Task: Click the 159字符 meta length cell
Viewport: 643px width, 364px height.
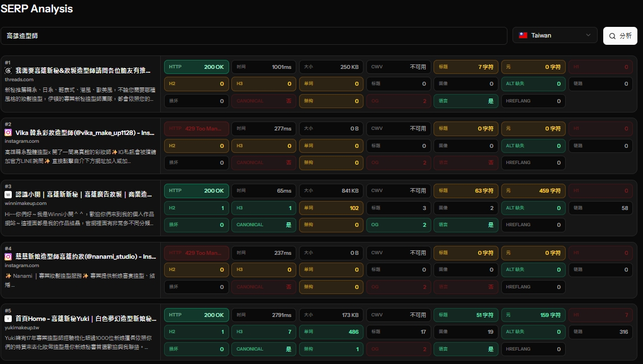Action: click(533, 315)
